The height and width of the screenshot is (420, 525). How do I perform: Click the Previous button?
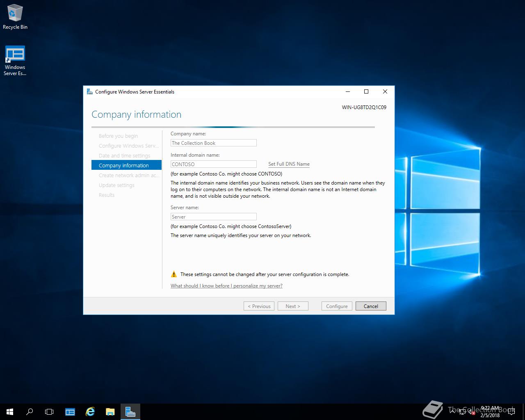tap(259, 306)
